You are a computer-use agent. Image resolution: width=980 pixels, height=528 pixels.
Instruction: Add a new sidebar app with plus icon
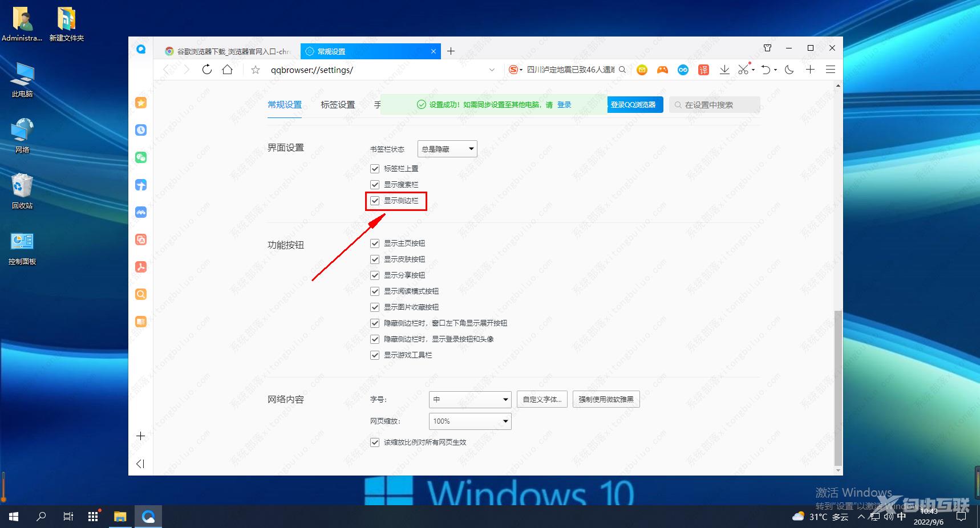pos(141,436)
